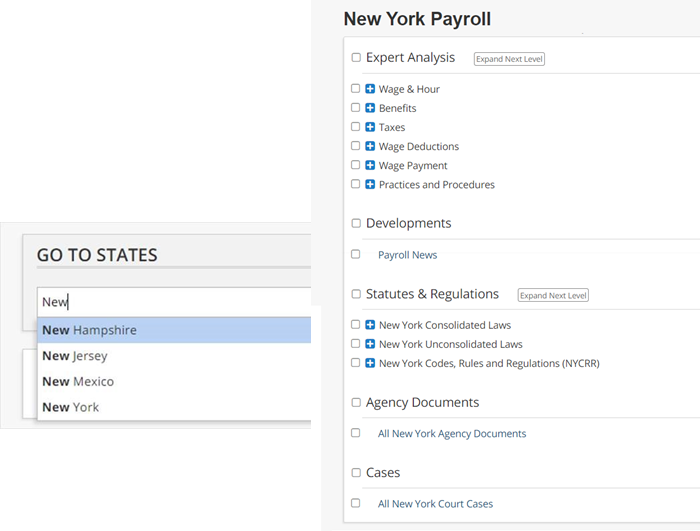Pick New Jersey in the dropdown list
The height and width of the screenshot is (531, 700).
click(75, 356)
